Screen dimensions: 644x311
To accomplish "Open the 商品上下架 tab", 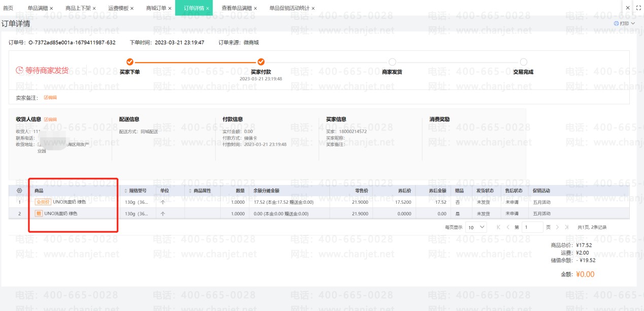I will [x=78, y=8].
